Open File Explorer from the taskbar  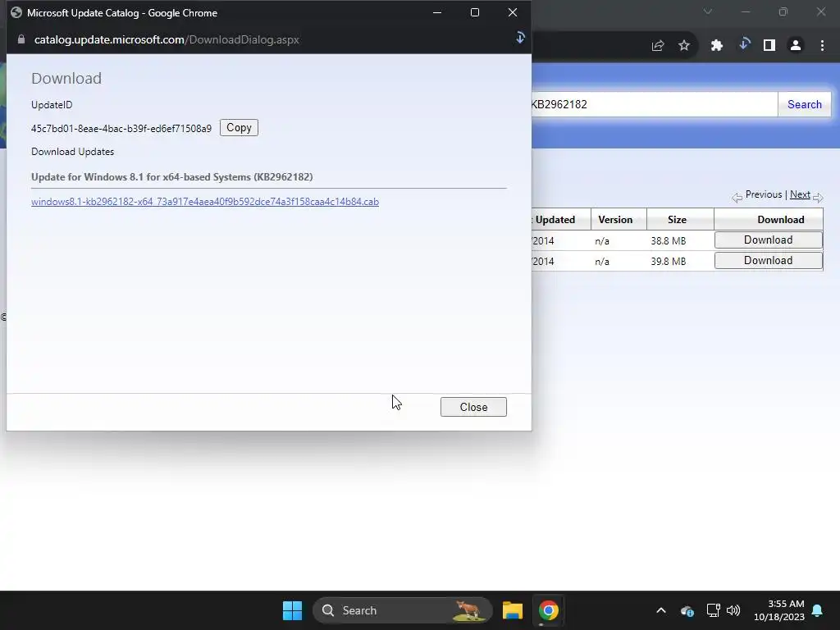[x=513, y=610]
